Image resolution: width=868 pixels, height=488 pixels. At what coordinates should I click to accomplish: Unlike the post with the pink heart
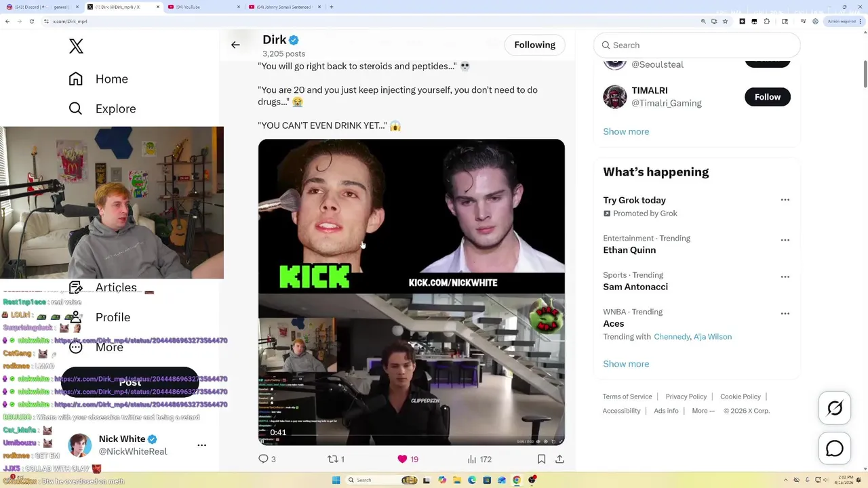(402, 459)
